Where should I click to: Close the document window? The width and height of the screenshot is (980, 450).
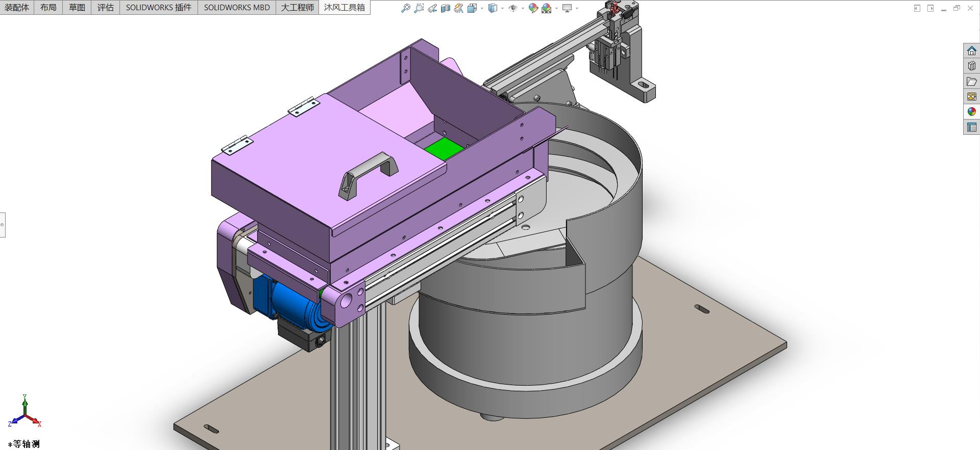click(970, 8)
